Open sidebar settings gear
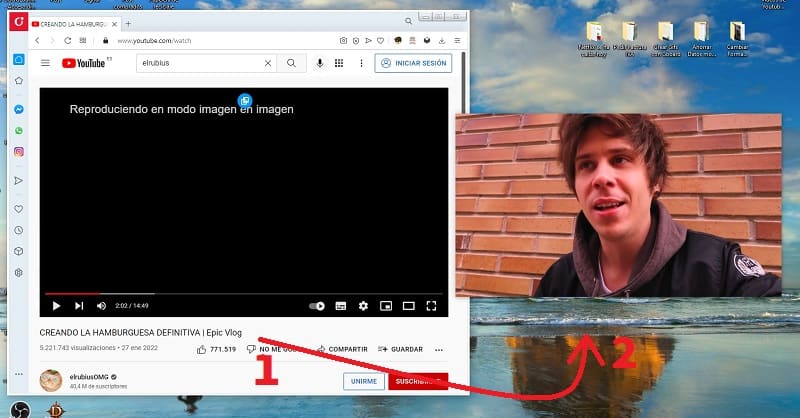Screen dimensions: 800x418 [19, 273]
